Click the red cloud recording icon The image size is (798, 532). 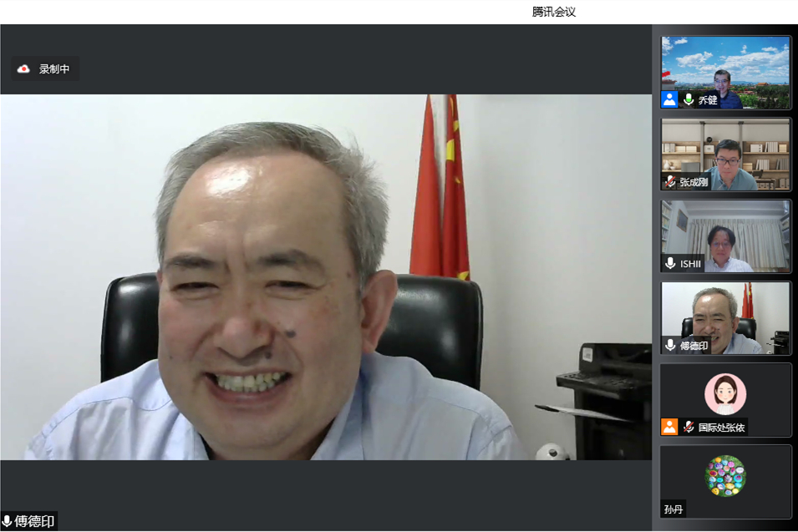23,69
